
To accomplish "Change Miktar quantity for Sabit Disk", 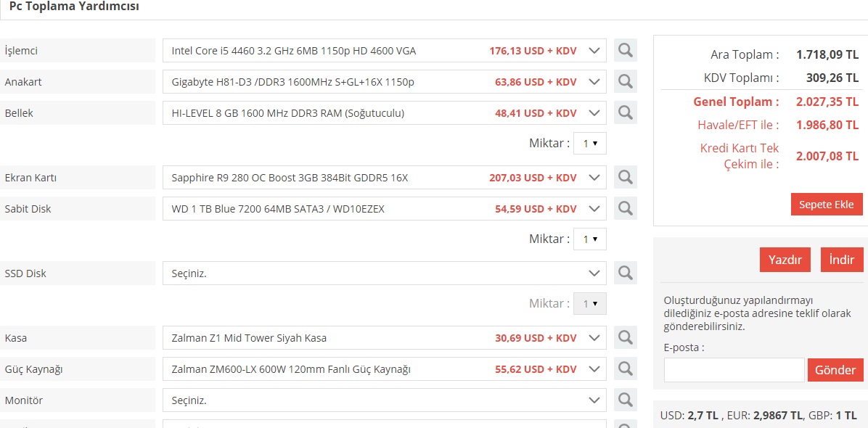I will (589, 239).
